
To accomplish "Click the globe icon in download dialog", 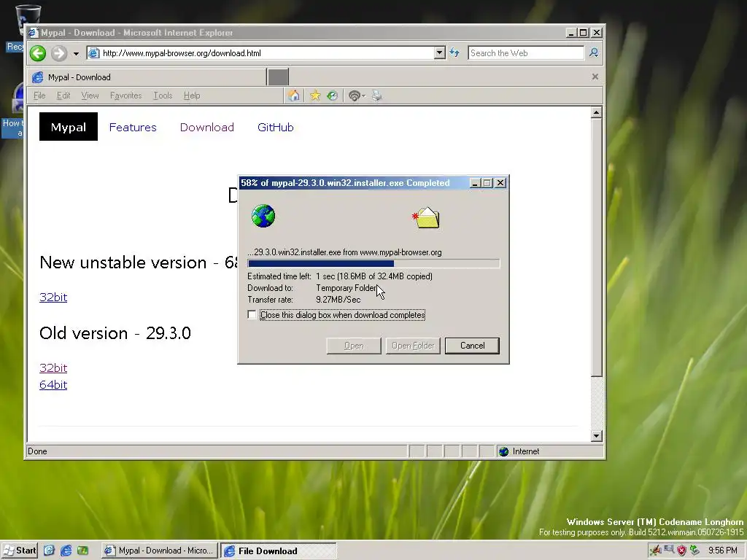I will (x=263, y=216).
